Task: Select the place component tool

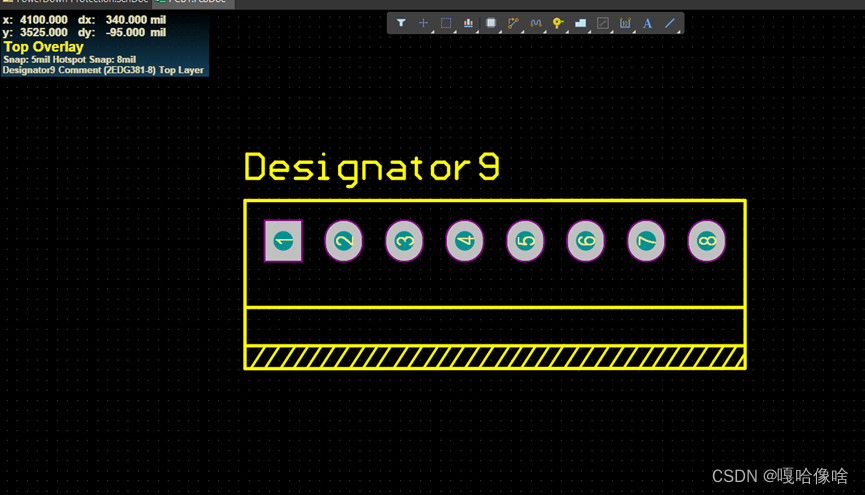Action: pyautogui.click(x=490, y=23)
